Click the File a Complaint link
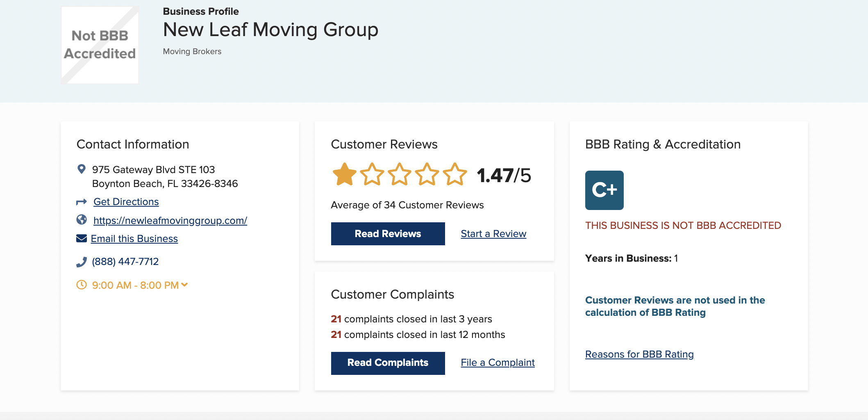Image resolution: width=868 pixels, height=420 pixels. [x=498, y=363]
